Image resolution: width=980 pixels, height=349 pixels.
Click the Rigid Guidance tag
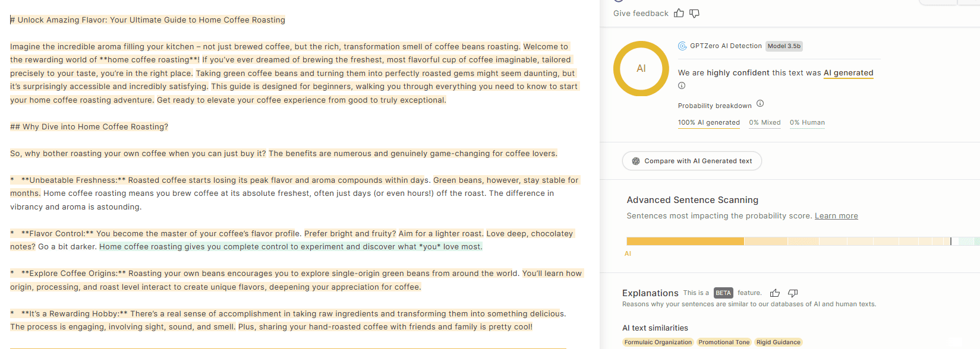778,342
